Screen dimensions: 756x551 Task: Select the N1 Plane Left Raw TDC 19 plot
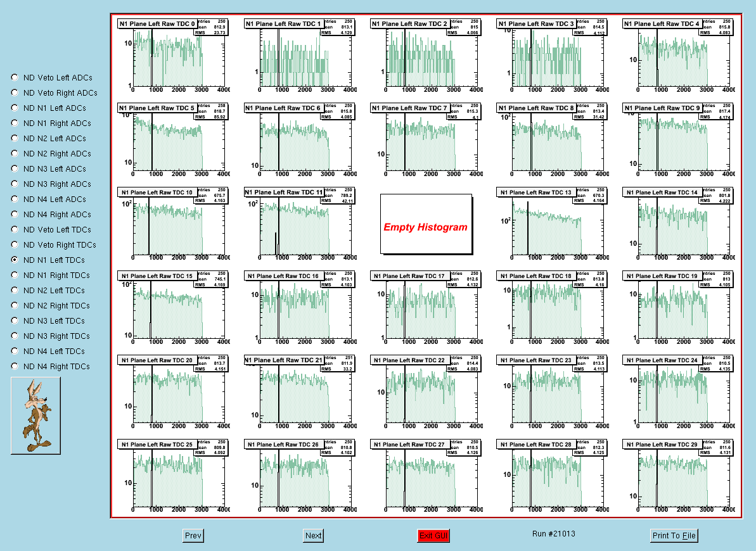pos(679,308)
